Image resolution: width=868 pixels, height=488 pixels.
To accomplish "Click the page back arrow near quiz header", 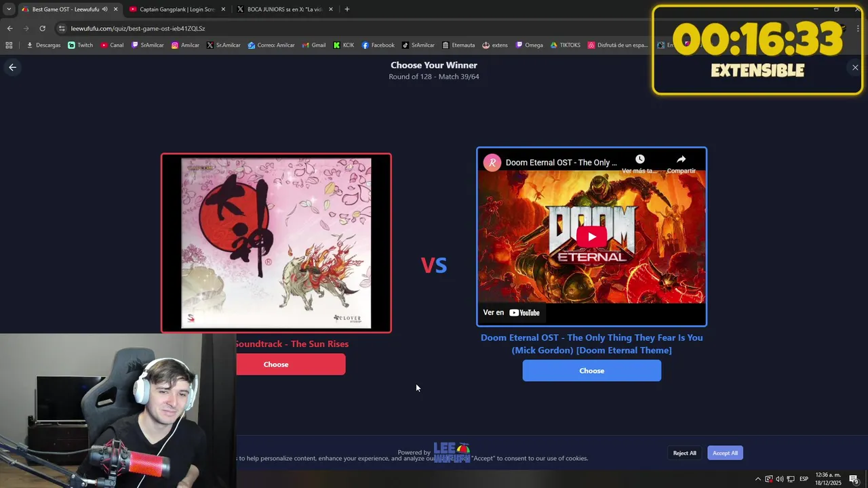I will 12,67.
